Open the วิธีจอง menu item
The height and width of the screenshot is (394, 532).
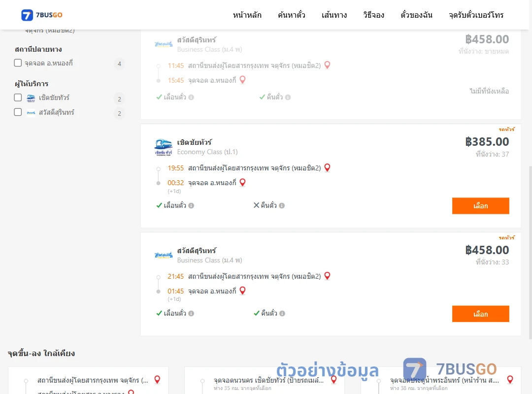tap(373, 15)
